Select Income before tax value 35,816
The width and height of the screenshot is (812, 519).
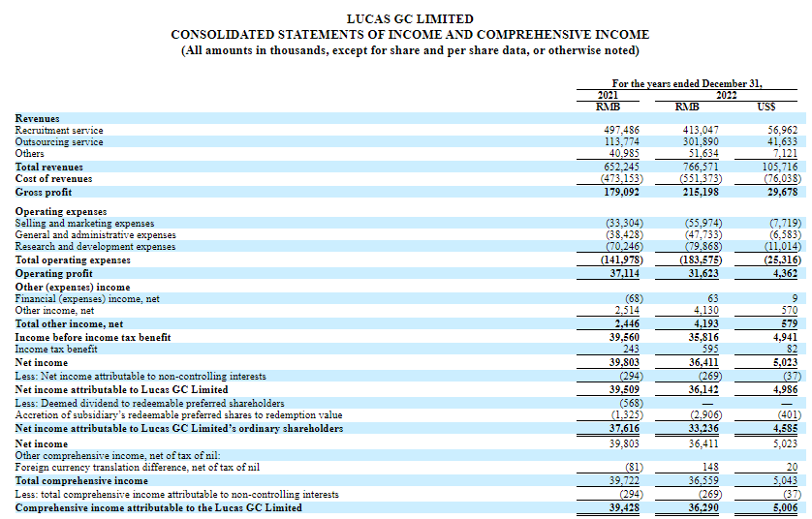point(703,337)
